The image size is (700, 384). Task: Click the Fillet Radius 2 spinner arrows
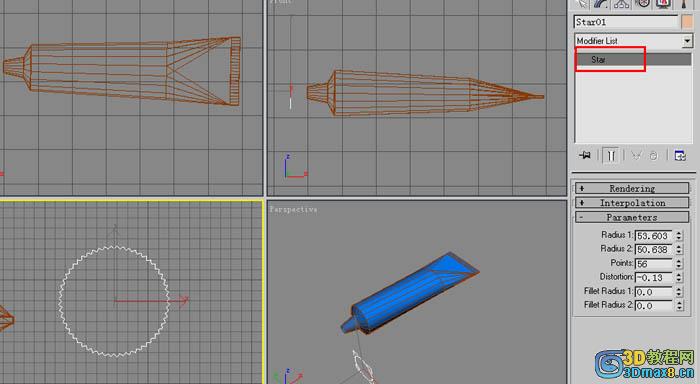pos(679,305)
